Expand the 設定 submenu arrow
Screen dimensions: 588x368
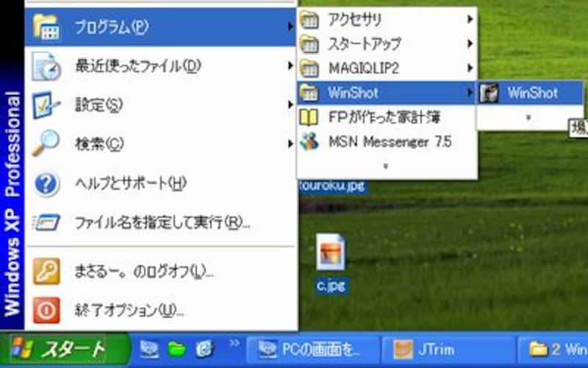pos(290,105)
